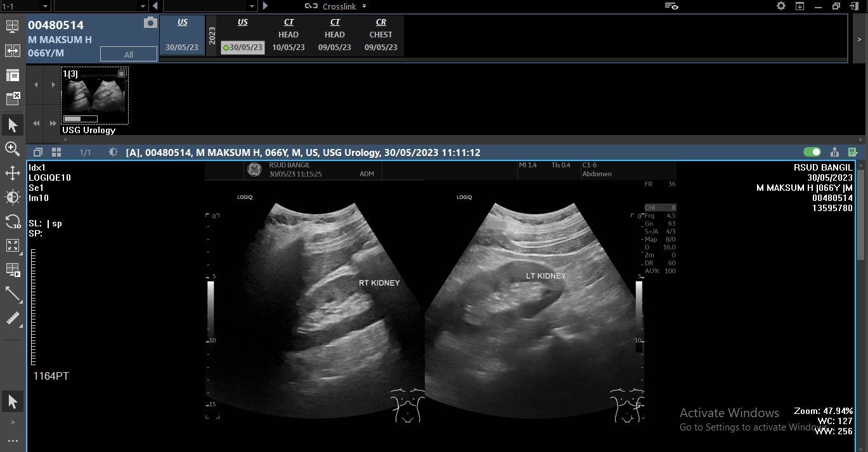Click the display list eye icon
The image size is (868, 452).
click(x=671, y=6)
